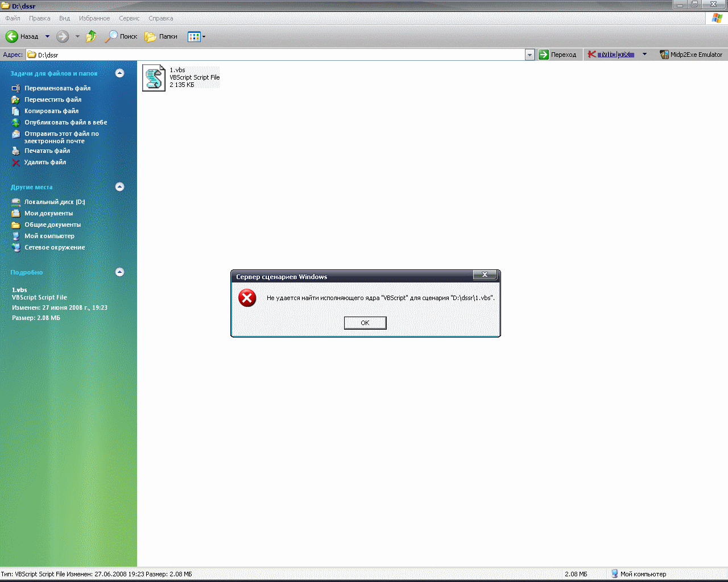Click the move file icon
The image size is (728, 582).
click(x=16, y=99)
